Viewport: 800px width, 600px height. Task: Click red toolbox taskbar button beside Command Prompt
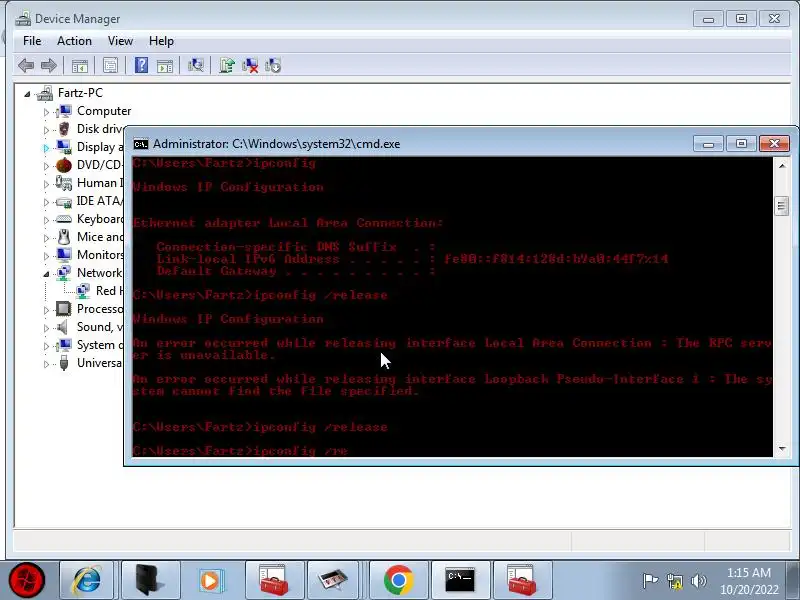(x=522, y=580)
